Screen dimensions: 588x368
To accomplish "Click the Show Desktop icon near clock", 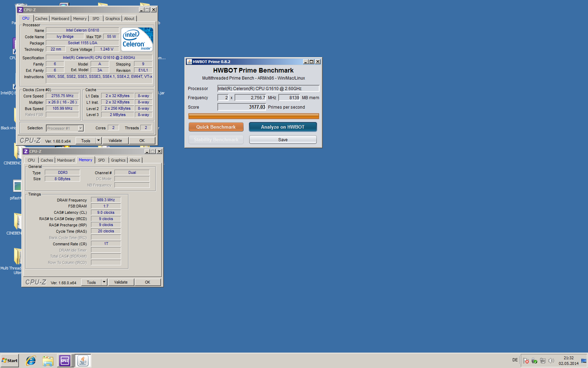I will pyautogui.click(x=584, y=361).
